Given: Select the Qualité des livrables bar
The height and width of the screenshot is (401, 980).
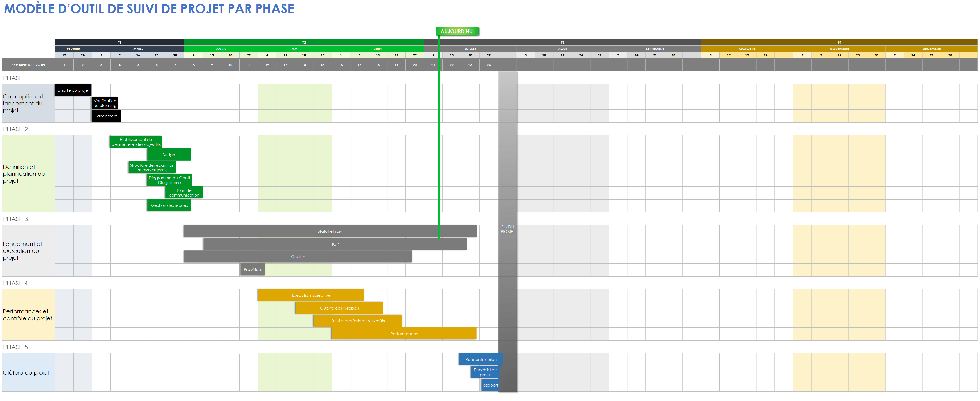Looking at the screenshot, I should click(339, 308).
